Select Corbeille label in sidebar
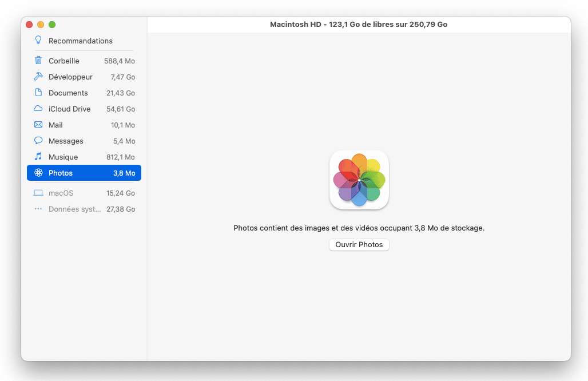The height and width of the screenshot is (381, 588). 64,61
